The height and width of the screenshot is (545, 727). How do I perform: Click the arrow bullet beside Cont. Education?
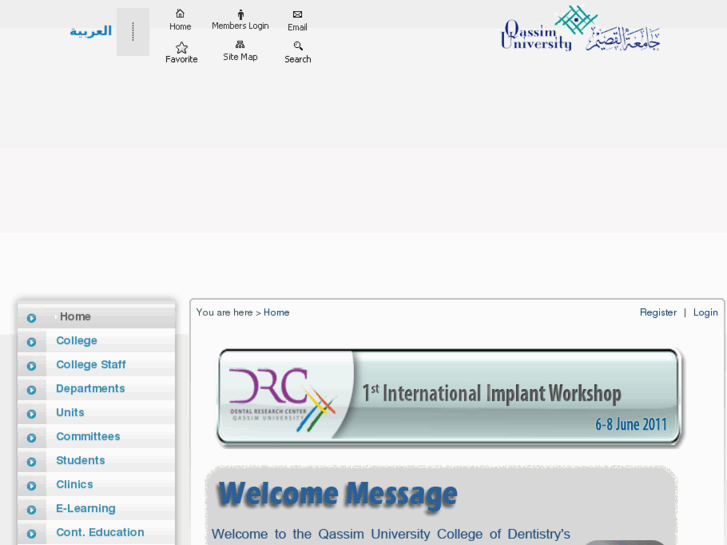pos(31,534)
